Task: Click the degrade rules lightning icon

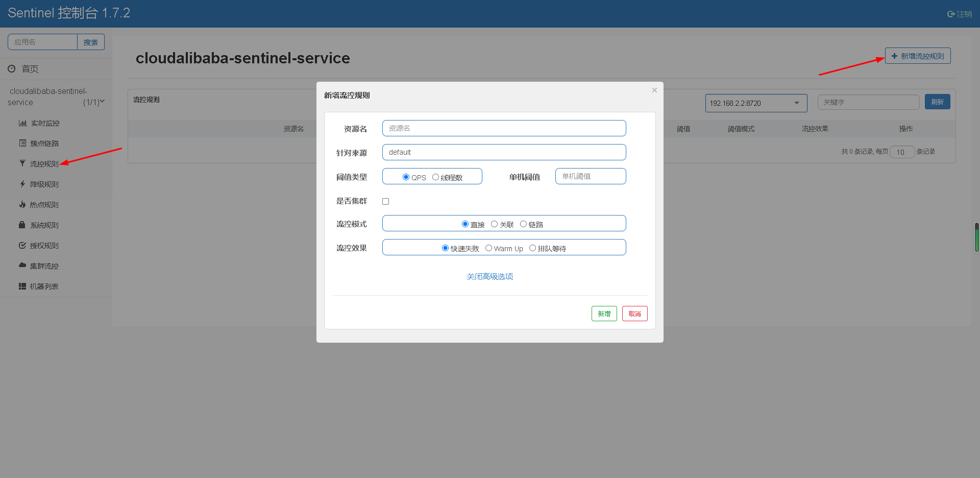Action: point(22,184)
